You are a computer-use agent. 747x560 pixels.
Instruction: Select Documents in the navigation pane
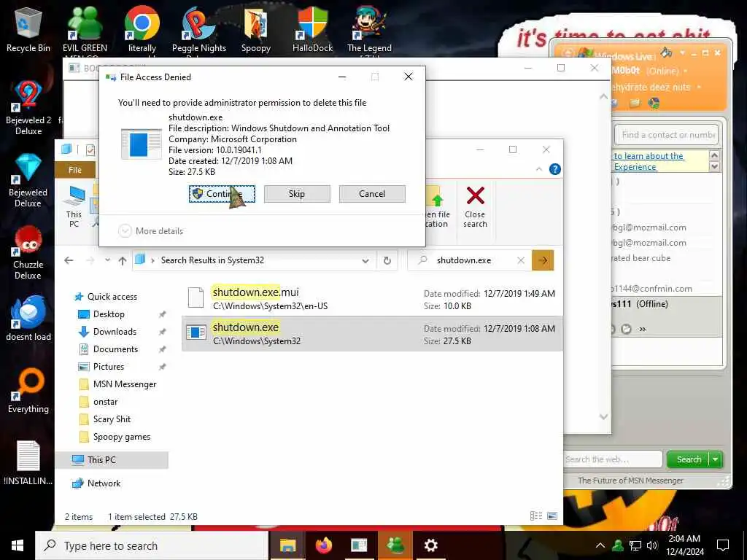[x=115, y=349]
